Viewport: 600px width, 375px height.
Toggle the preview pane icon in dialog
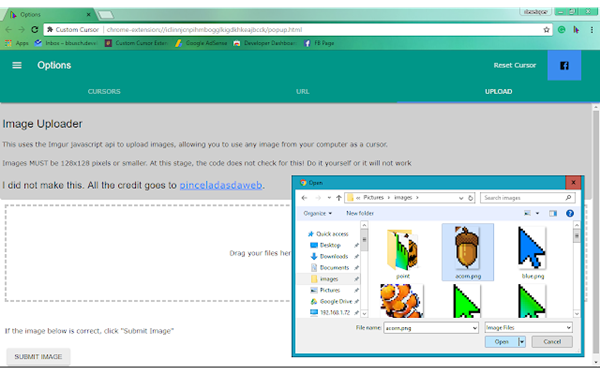point(553,214)
